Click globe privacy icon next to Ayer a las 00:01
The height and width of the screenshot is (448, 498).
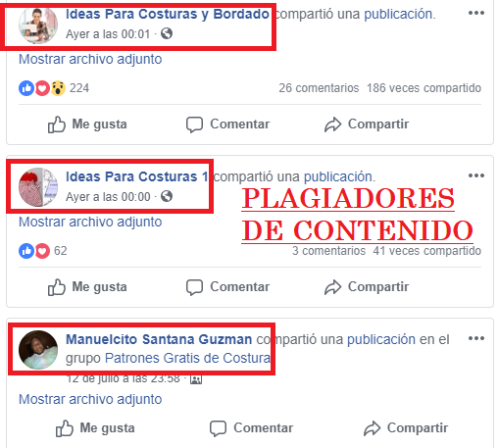[x=167, y=33]
